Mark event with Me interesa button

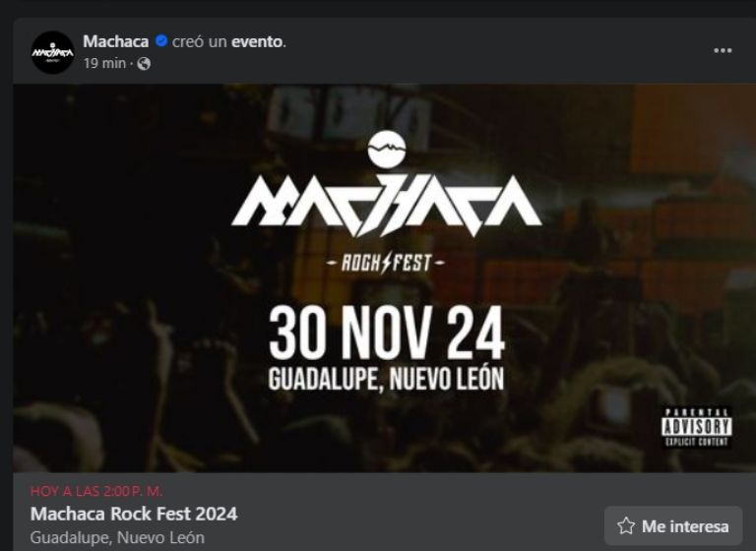[x=673, y=526]
